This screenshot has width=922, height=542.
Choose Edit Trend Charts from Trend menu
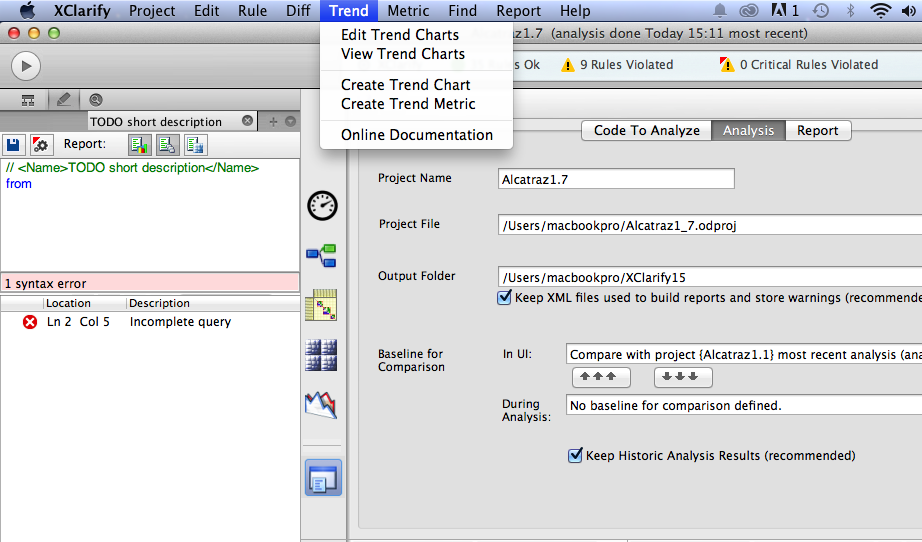[416, 35]
